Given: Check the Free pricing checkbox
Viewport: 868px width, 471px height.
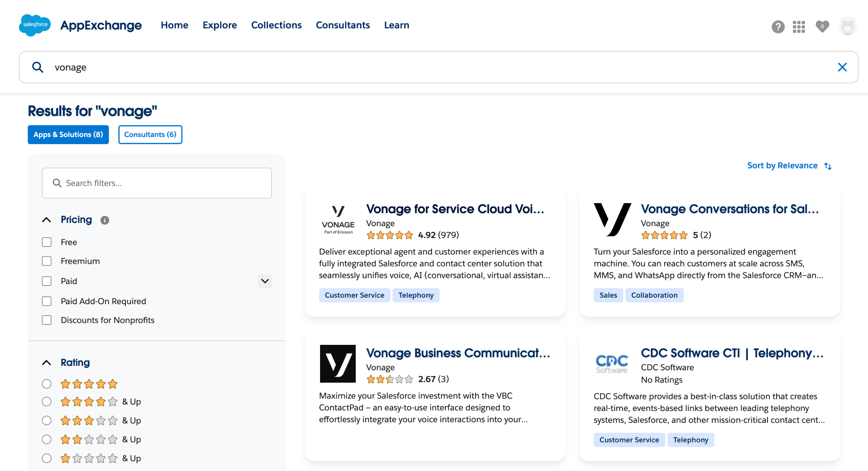Looking at the screenshot, I should pyautogui.click(x=46, y=242).
